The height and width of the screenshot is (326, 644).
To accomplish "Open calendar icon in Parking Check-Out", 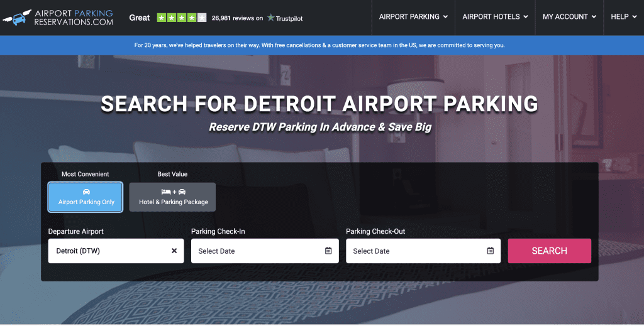I will coord(491,251).
